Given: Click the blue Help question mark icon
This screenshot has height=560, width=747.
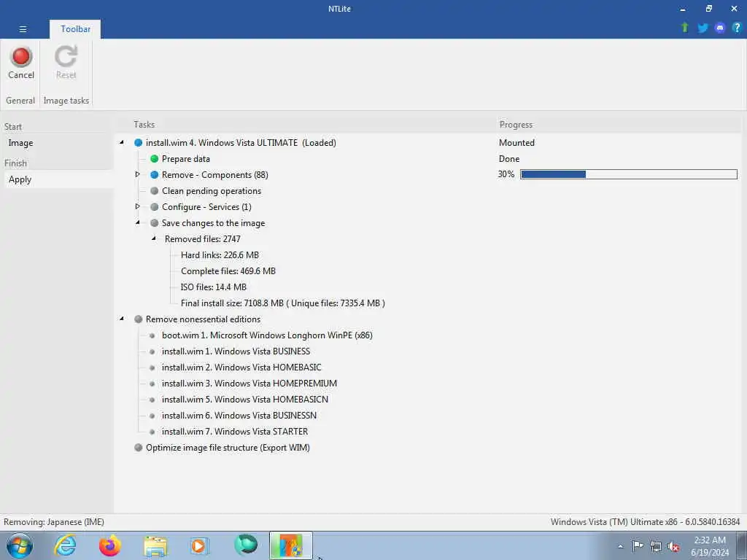Looking at the screenshot, I should tap(737, 28).
